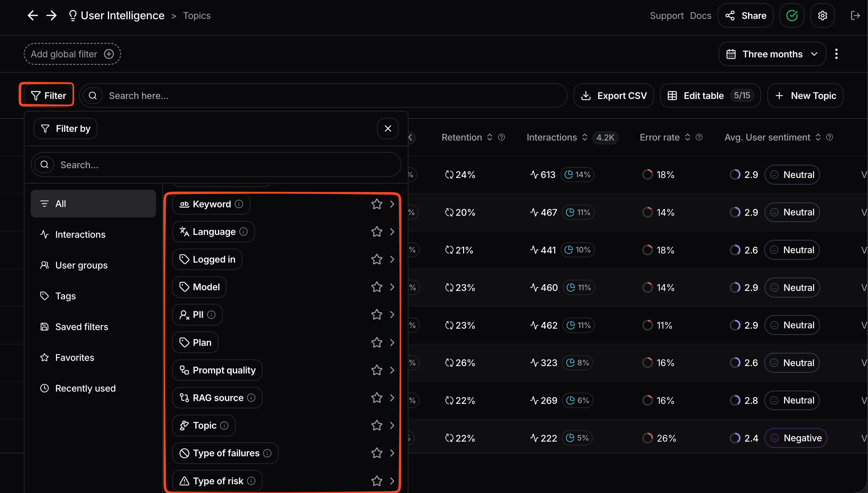Click the magnifier icon in the main search
Screen dimensions: 868x493
pyautogui.click(x=93, y=95)
